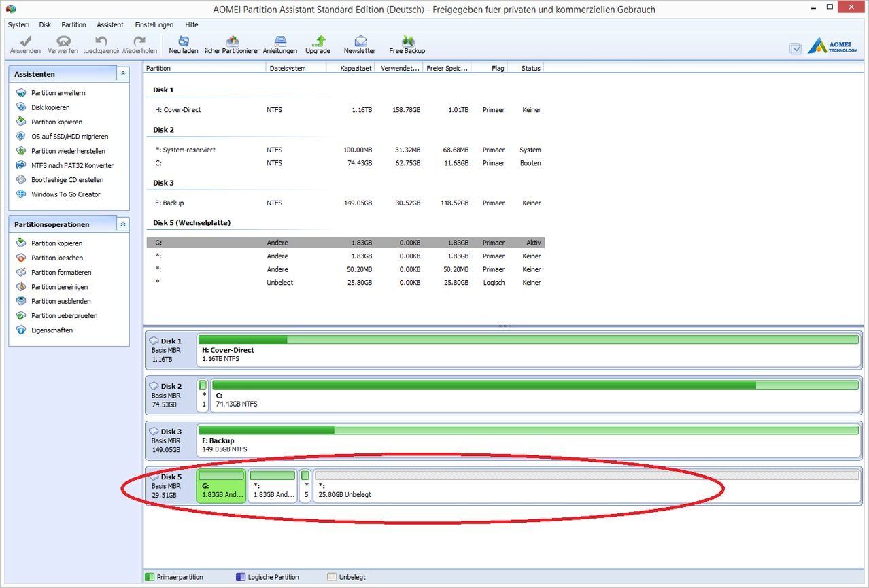Start the Disk kopieren assistant
Viewport: 869px width, 588px height.
[50, 107]
